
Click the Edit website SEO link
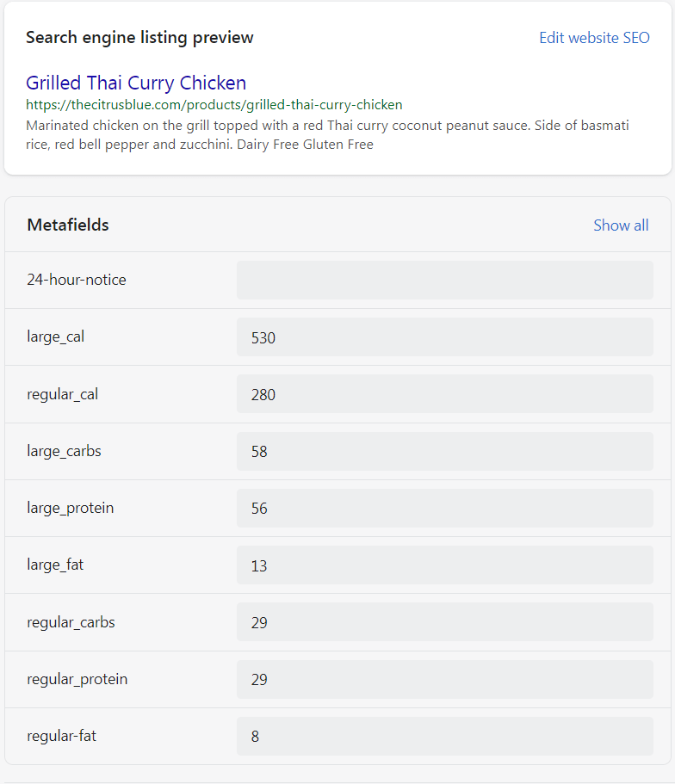(x=594, y=37)
